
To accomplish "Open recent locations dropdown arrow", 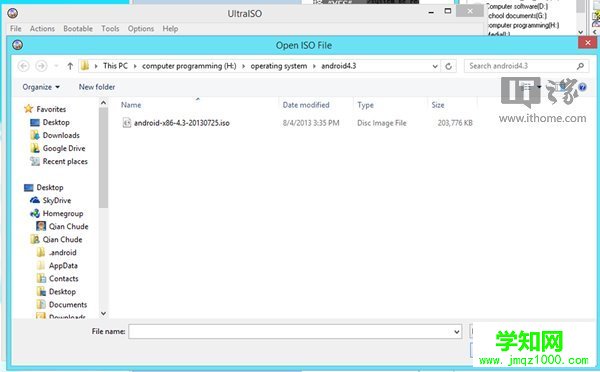I will [x=56, y=66].
